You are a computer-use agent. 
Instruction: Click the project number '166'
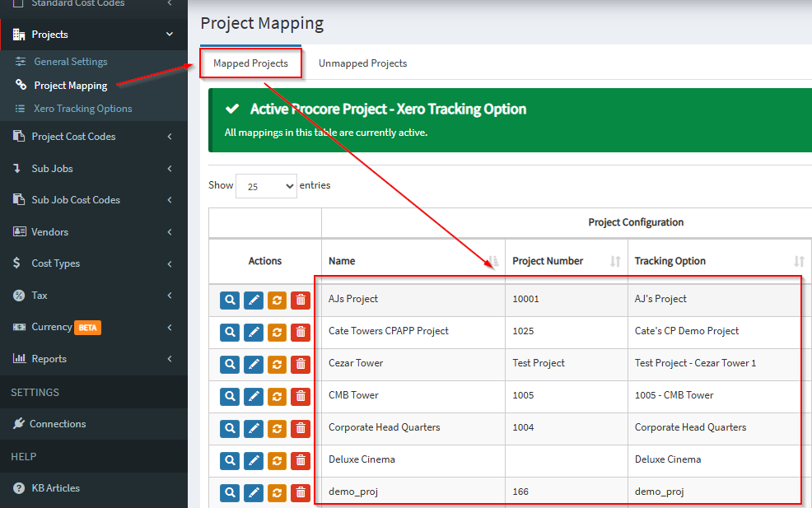[x=520, y=492]
